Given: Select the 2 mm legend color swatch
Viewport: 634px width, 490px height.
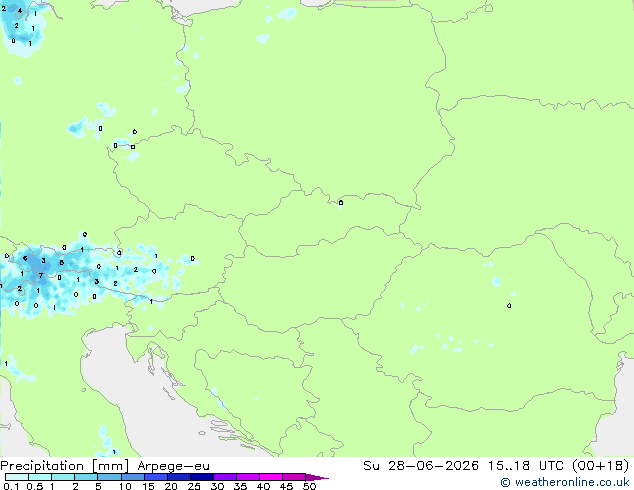Looking at the screenshot, I should click(86, 477).
